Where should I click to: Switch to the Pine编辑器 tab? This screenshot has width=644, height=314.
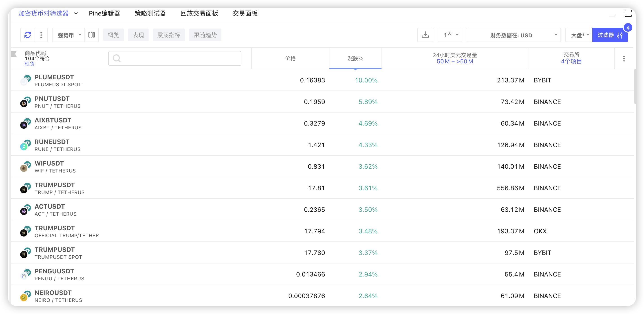click(104, 13)
